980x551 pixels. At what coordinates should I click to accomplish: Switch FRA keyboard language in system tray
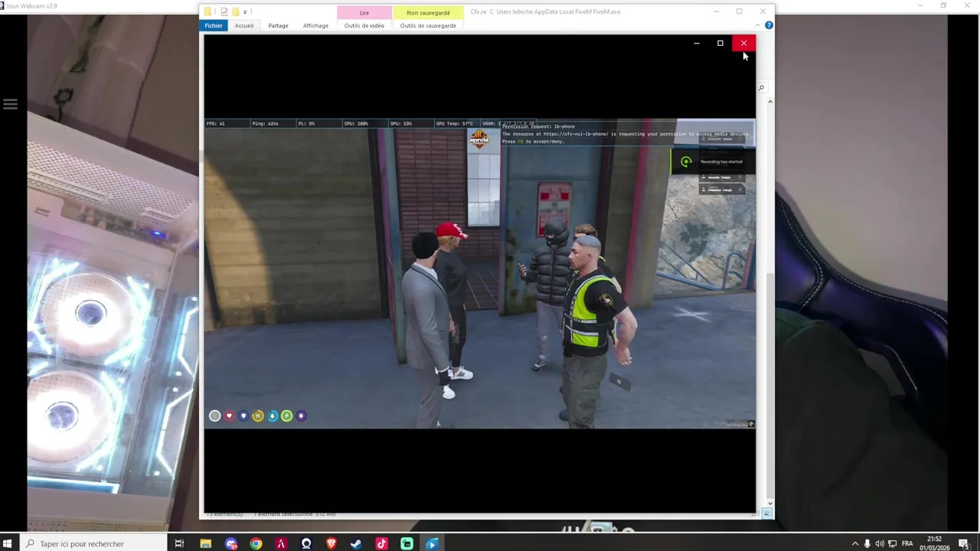point(907,543)
